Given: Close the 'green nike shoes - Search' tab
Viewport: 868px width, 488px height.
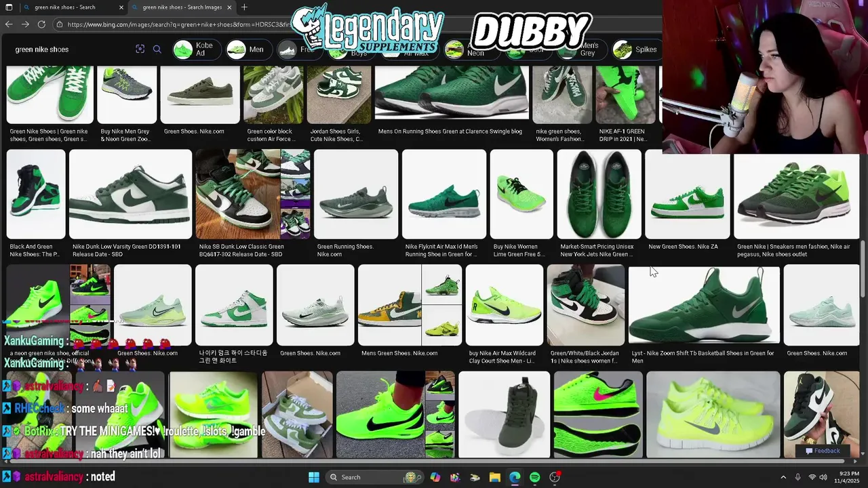Looking at the screenshot, I should [121, 7].
